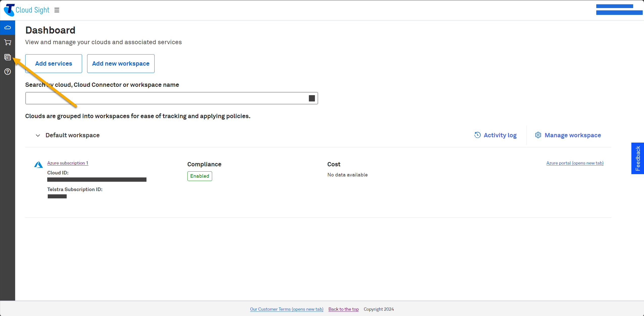Click the Cloud ID label
The image size is (644, 316).
(58, 173)
